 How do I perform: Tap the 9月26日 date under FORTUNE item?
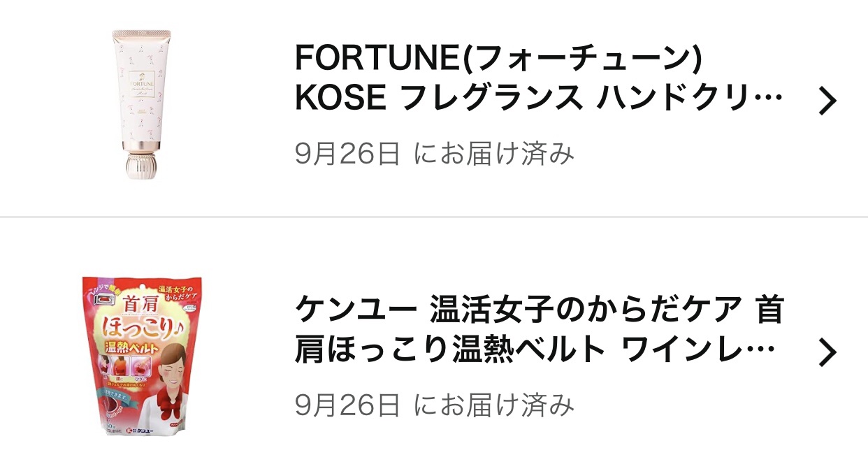(347, 153)
